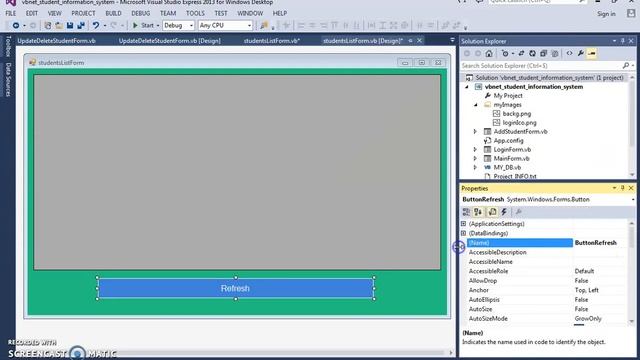Expand (DataBindings) property
The image size is (640, 360).
click(x=464, y=233)
